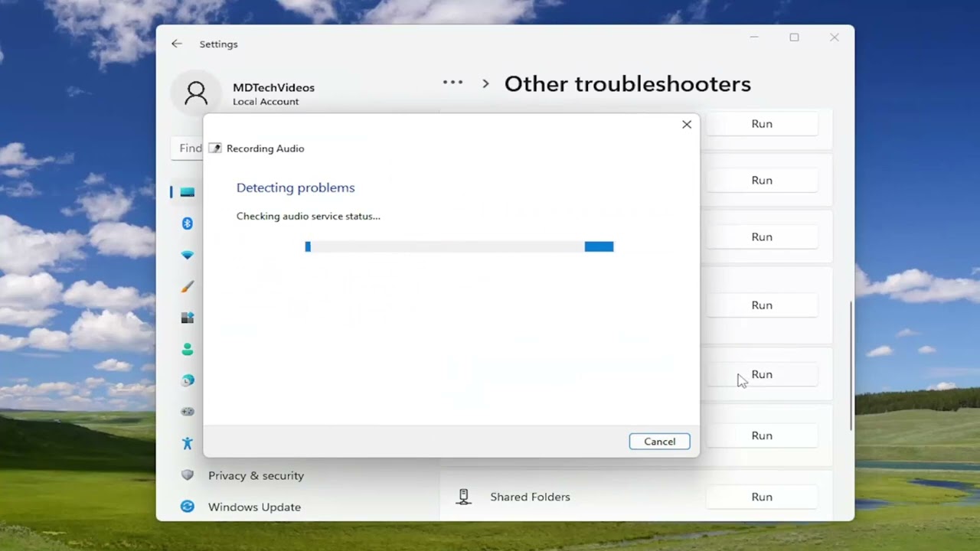Click the Recording Audio dialog title icon
Screen dimensions: 980x551
[x=215, y=148]
